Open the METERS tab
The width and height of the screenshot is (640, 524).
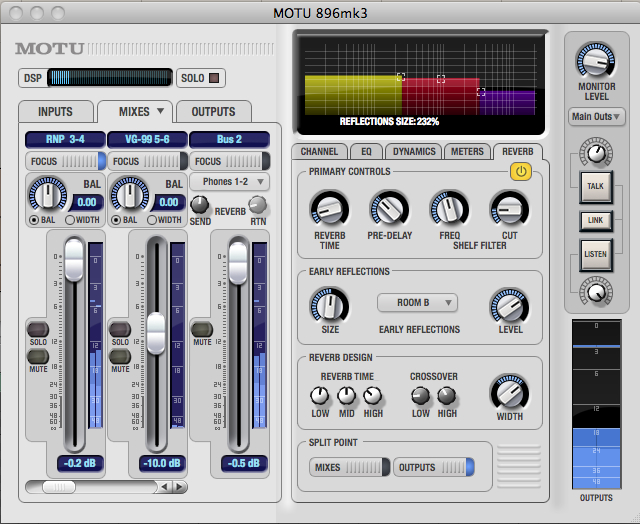(467, 151)
